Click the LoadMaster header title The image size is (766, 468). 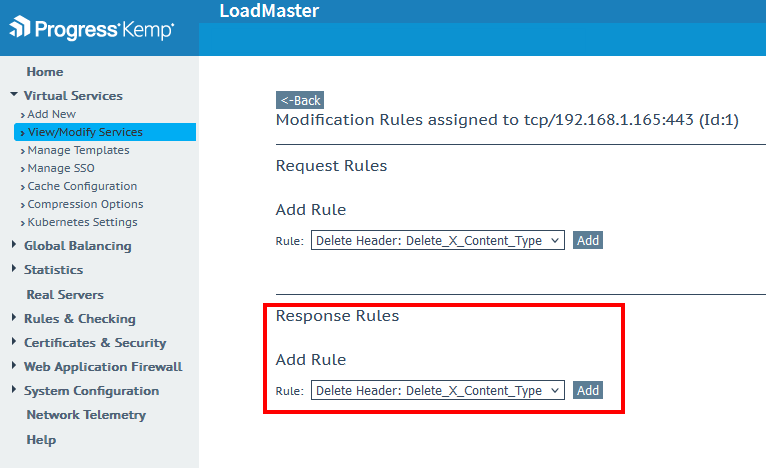269,11
